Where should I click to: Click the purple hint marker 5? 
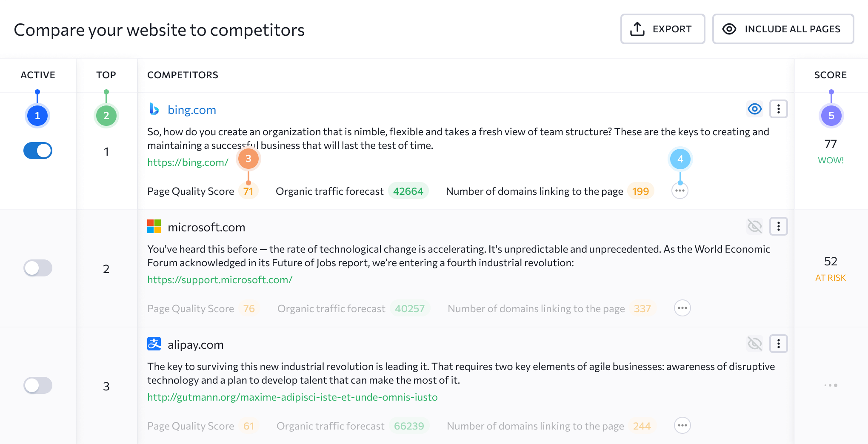[x=831, y=116]
